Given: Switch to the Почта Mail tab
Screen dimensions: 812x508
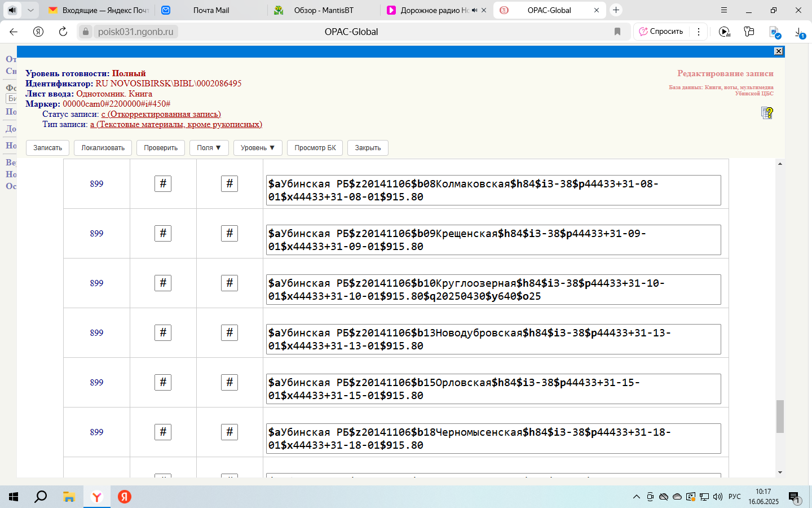Looking at the screenshot, I should tap(211, 10).
